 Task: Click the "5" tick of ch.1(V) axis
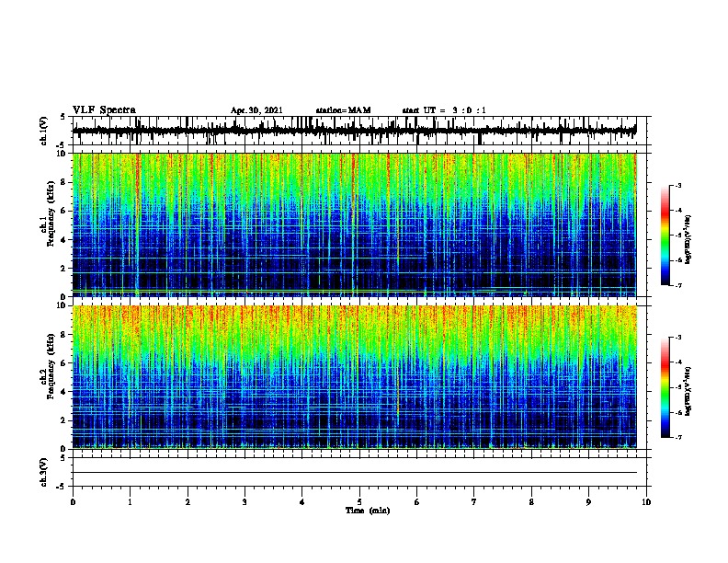click(x=63, y=117)
